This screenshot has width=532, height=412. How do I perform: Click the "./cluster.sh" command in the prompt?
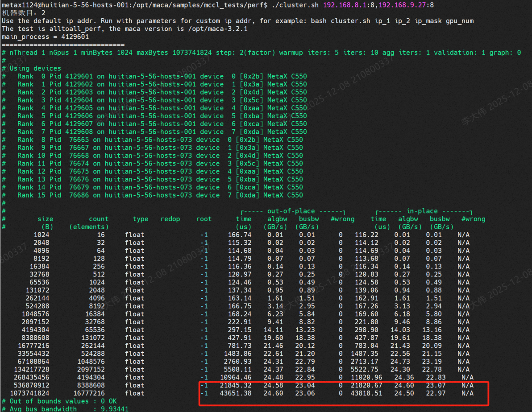(295, 5)
